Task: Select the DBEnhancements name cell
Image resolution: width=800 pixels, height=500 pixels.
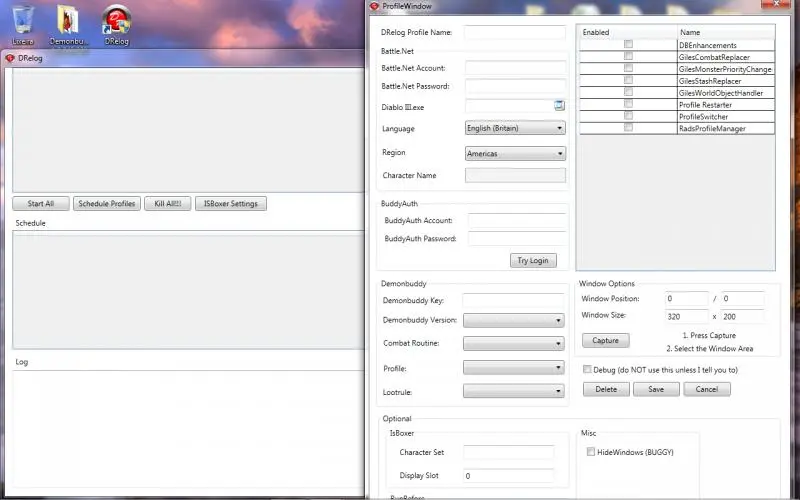Action: tap(726, 45)
